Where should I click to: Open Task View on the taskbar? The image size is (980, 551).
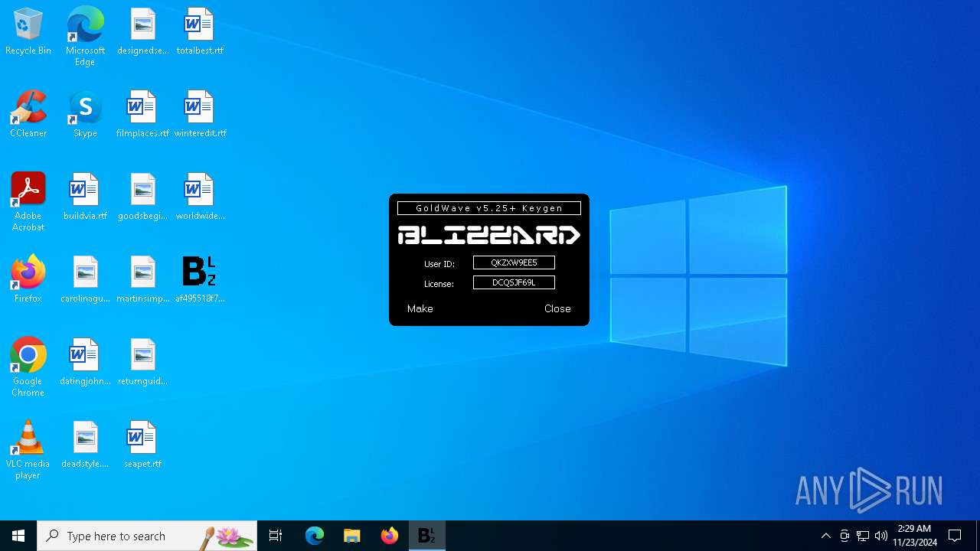point(276,536)
